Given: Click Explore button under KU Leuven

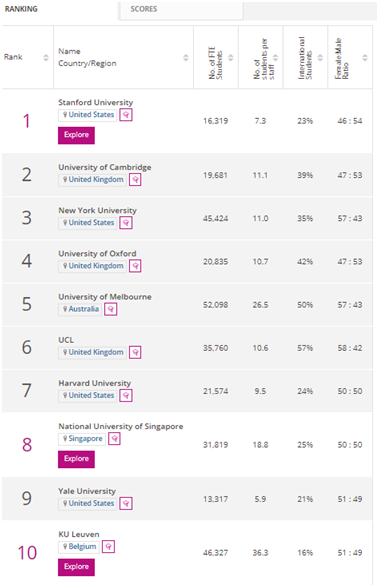Looking at the screenshot, I should coord(76,567).
